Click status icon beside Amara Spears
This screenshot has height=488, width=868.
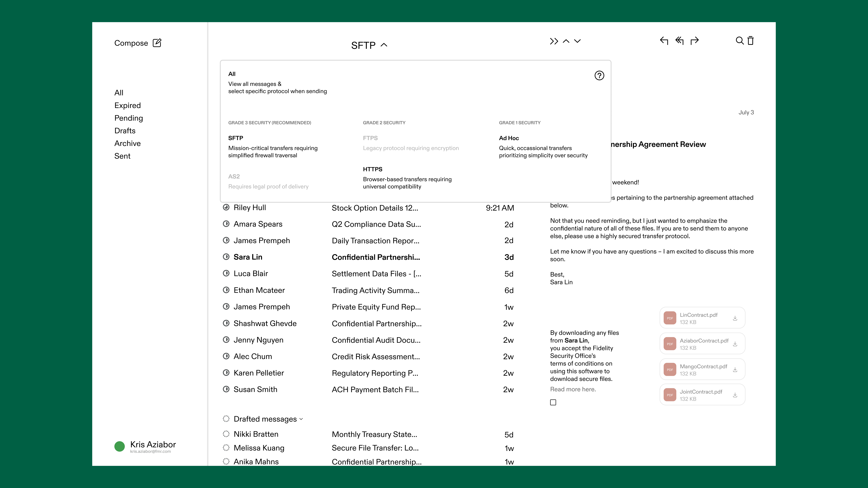coord(226,224)
